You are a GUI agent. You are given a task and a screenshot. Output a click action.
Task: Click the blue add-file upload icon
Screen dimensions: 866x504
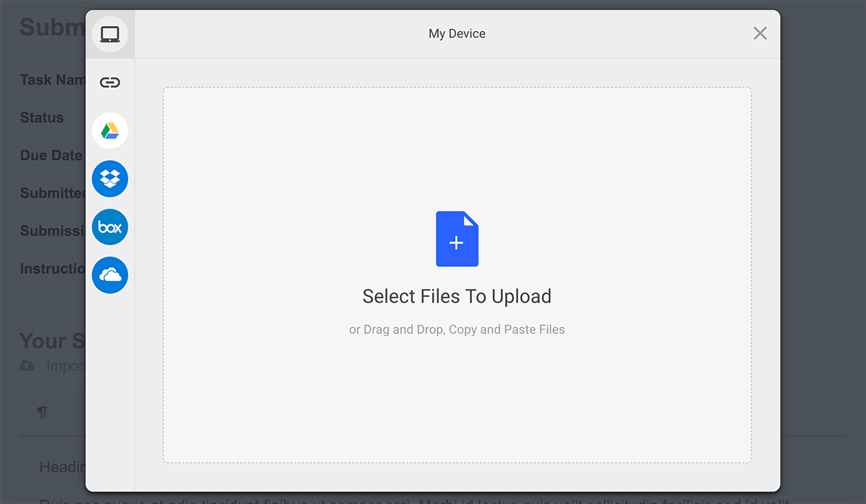coord(457,239)
